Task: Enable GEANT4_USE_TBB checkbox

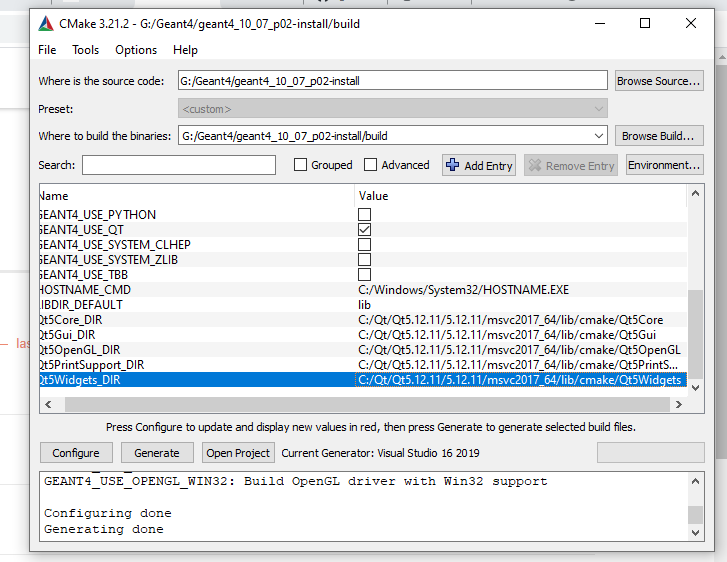Action: click(364, 275)
